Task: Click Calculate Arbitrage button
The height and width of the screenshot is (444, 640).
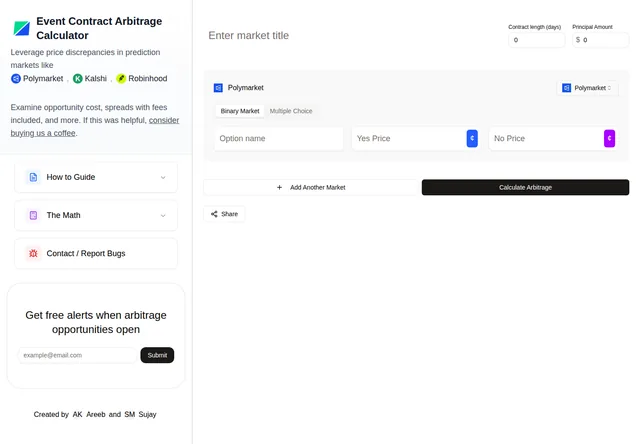Action: pos(525,187)
